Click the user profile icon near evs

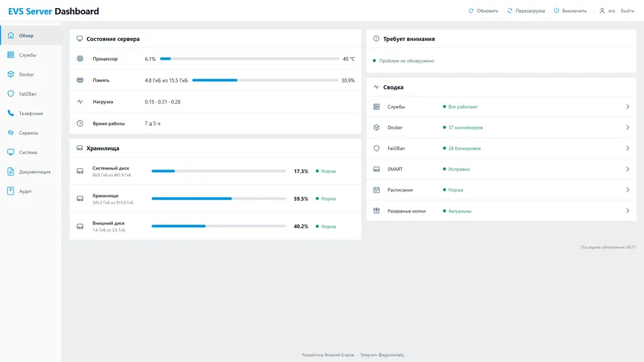tap(602, 11)
